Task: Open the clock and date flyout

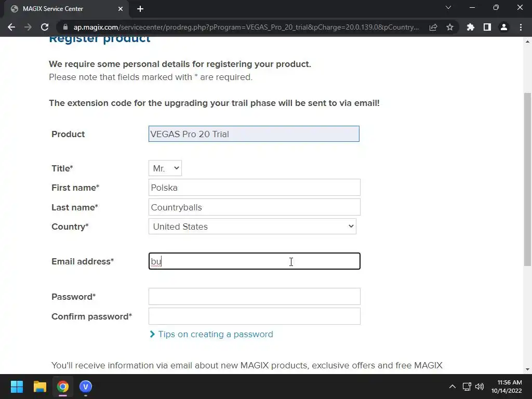Action: (x=507, y=387)
